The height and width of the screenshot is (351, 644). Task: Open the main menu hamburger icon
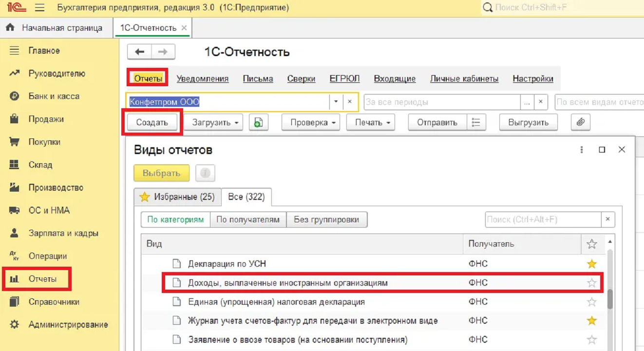pyautogui.click(x=40, y=8)
